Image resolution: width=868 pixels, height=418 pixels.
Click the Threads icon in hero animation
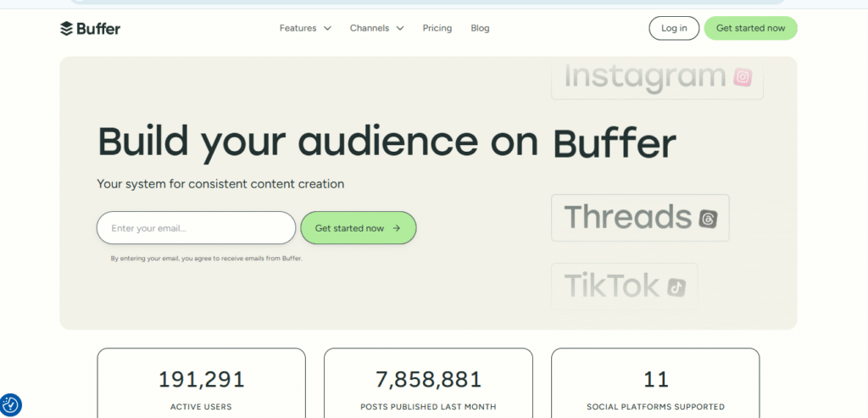708,220
